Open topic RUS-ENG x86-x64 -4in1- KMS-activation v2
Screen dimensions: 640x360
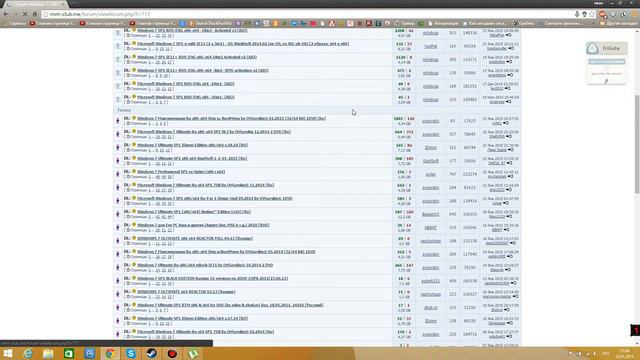point(202,70)
